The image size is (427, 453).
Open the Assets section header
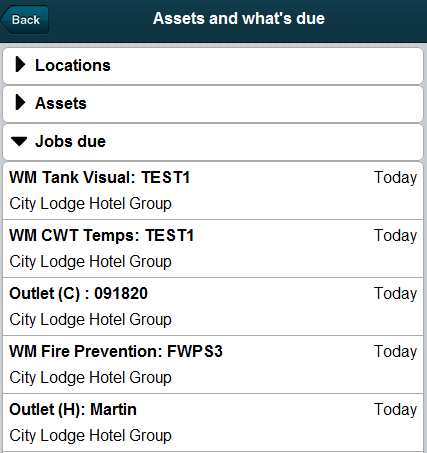[x=213, y=104]
